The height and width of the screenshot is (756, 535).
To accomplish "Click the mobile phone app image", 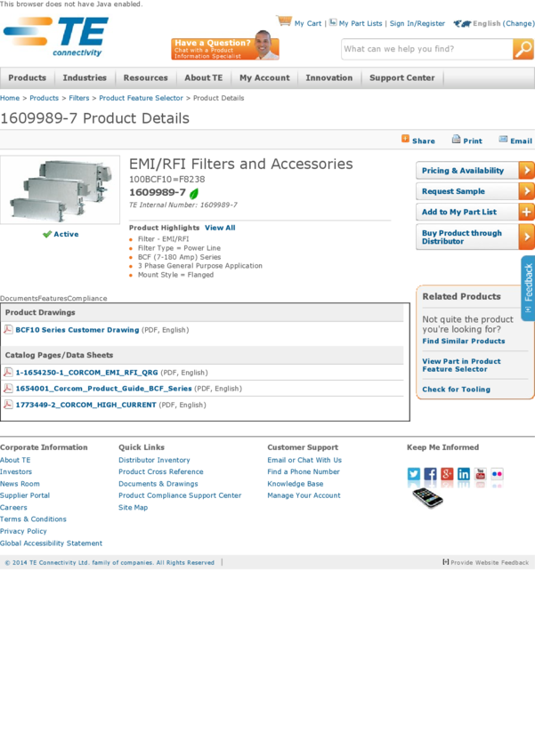I will [427, 497].
